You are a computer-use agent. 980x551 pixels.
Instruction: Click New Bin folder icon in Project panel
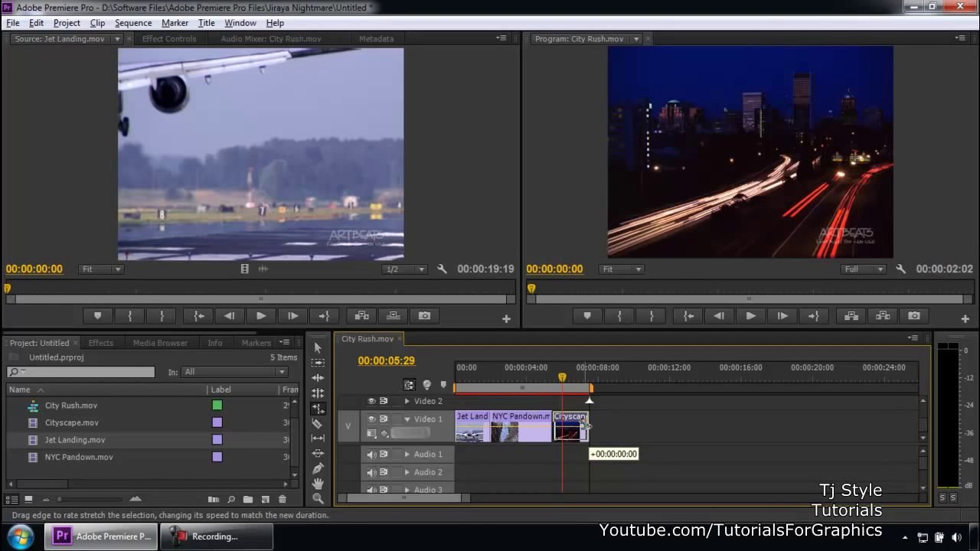pos(248,499)
